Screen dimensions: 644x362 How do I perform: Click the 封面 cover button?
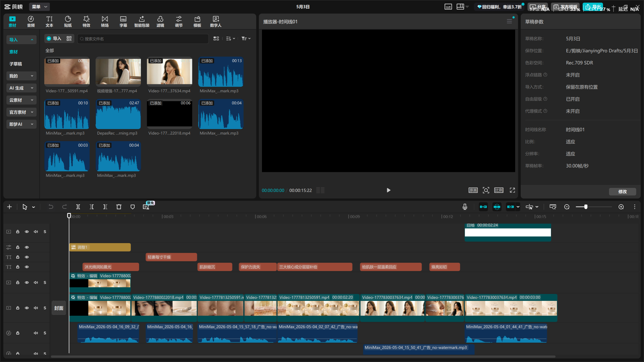59,308
